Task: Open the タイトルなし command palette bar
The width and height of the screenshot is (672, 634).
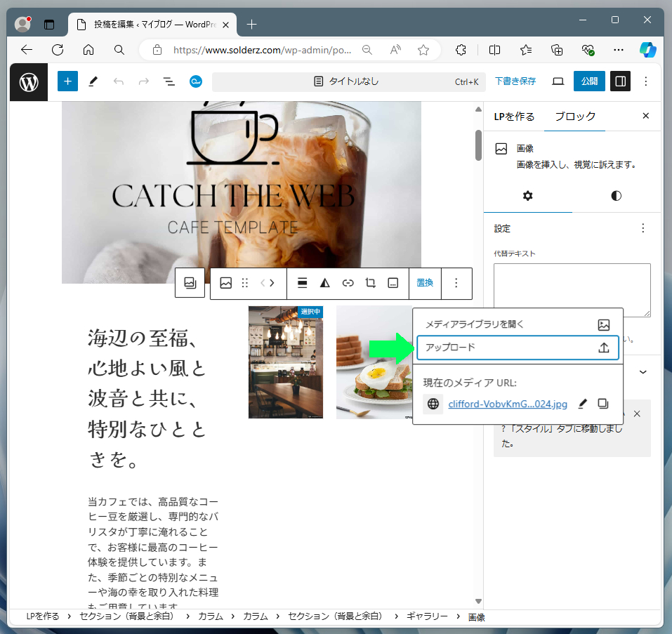Action: [x=349, y=81]
